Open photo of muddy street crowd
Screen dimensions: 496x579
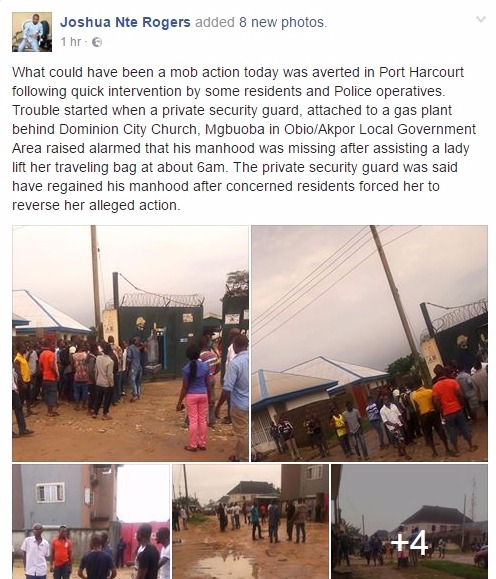(250, 521)
